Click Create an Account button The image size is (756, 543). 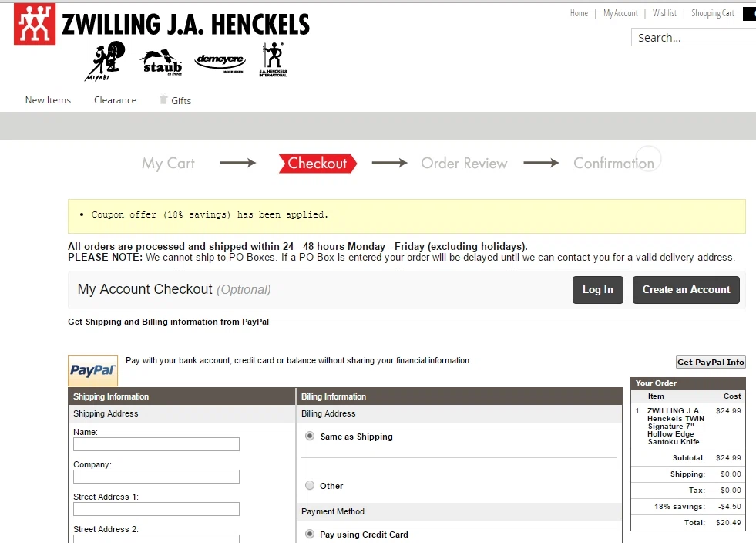[x=686, y=289]
